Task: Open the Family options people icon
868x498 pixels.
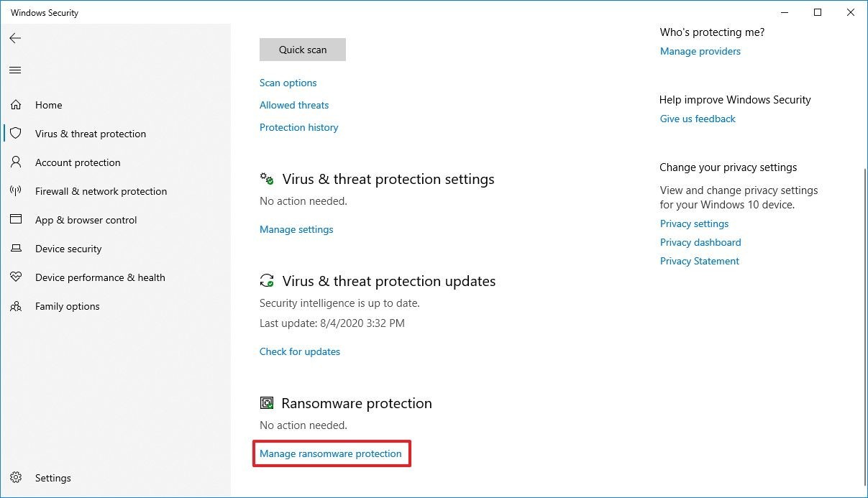Action: pyautogui.click(x=15, y=306)
